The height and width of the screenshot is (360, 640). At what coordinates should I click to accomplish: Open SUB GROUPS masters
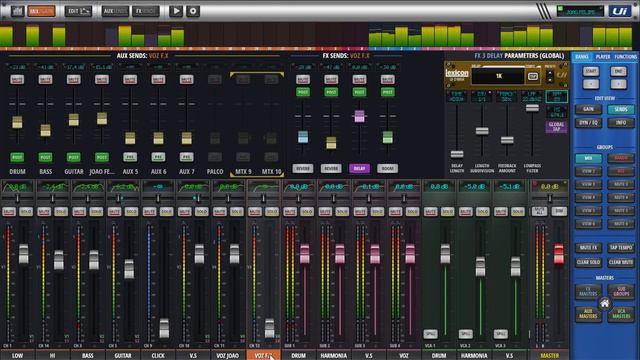point(621,291)
